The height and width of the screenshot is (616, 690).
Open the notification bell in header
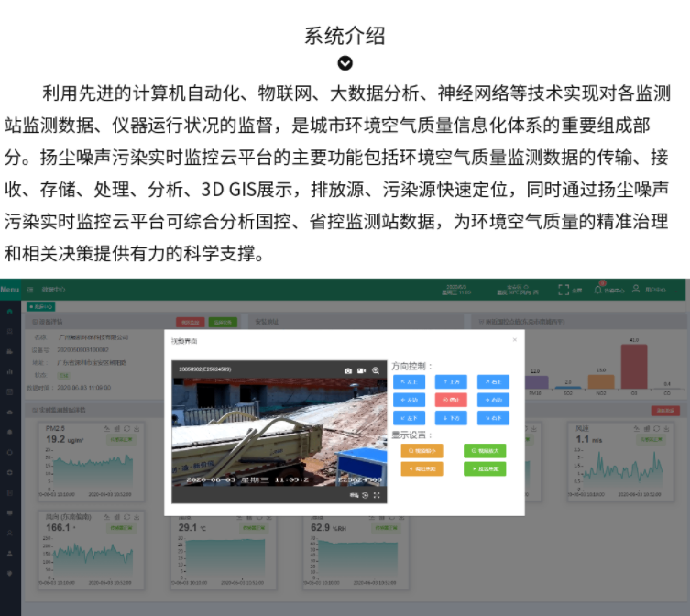coord(598,290)
